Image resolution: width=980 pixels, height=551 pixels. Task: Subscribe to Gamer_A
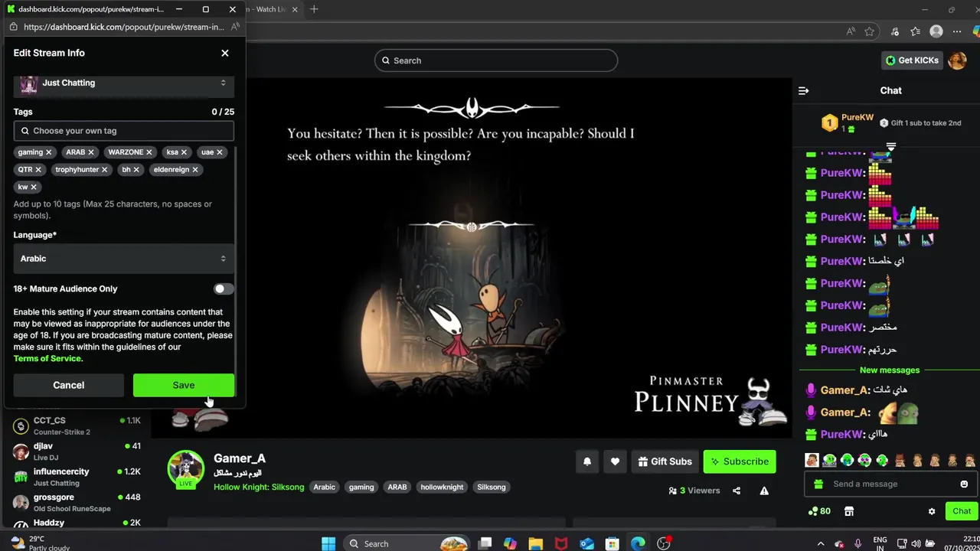pyautogui.click(x=740, y=461)
